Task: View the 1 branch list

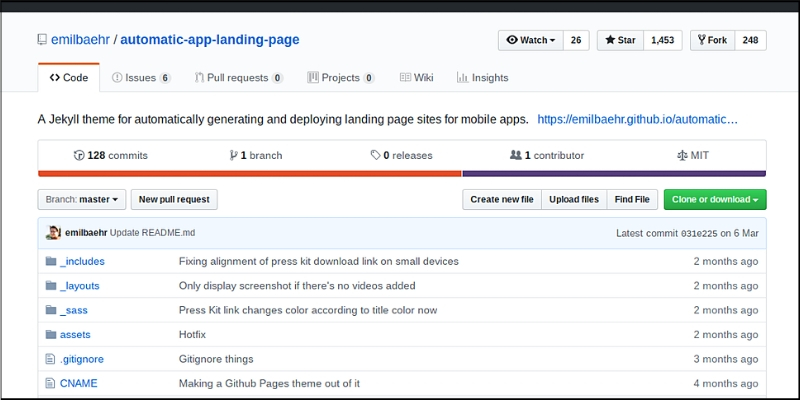Action: tap(256, 155)
